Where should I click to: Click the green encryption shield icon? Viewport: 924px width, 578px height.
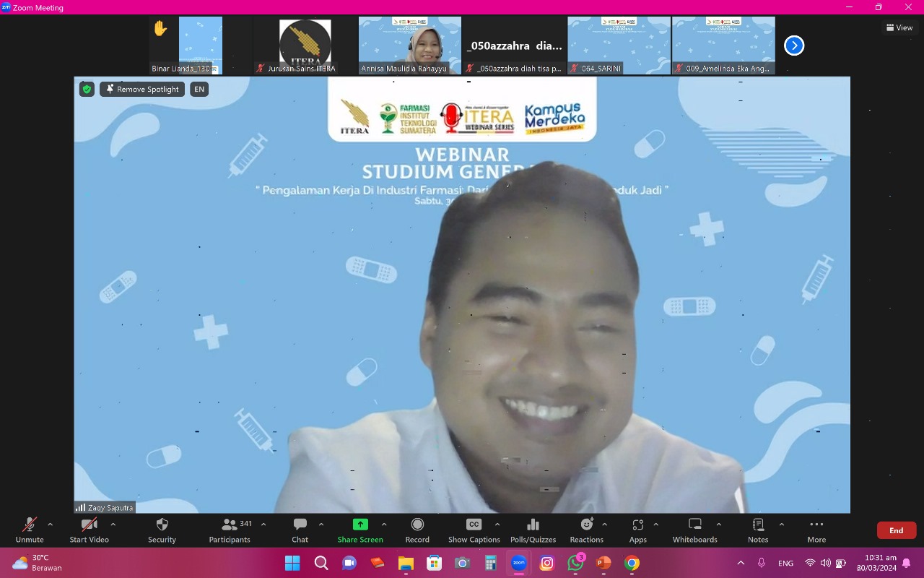[87, 89]
